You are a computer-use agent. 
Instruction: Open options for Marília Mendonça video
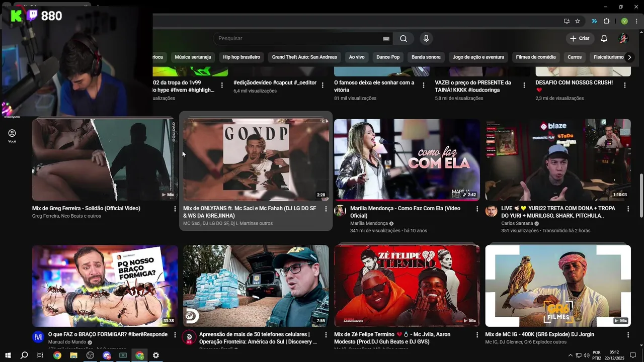click(477, 209)
